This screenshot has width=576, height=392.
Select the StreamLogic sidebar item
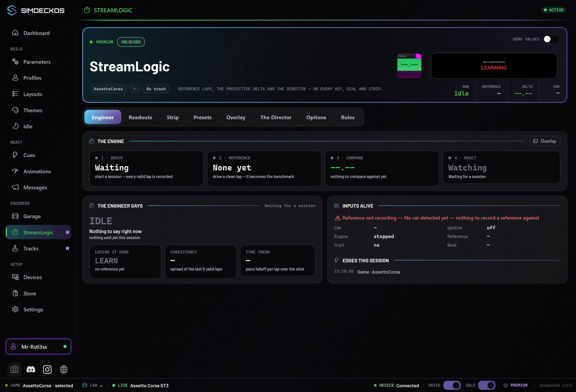[38, 232]
